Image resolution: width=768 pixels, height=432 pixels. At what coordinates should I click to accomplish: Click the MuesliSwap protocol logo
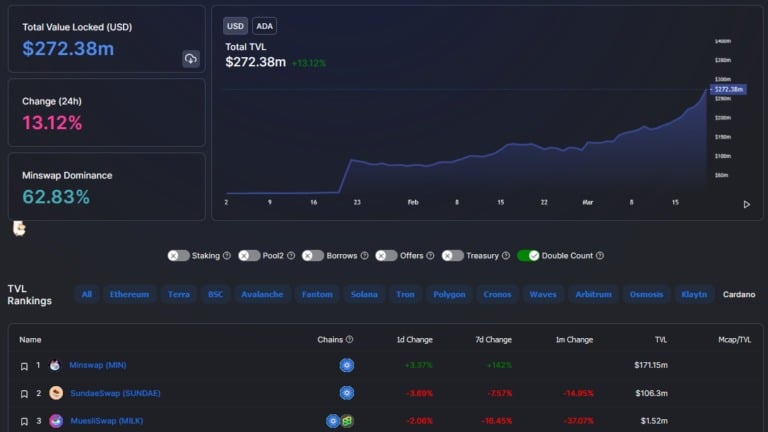tap(56, 421)
